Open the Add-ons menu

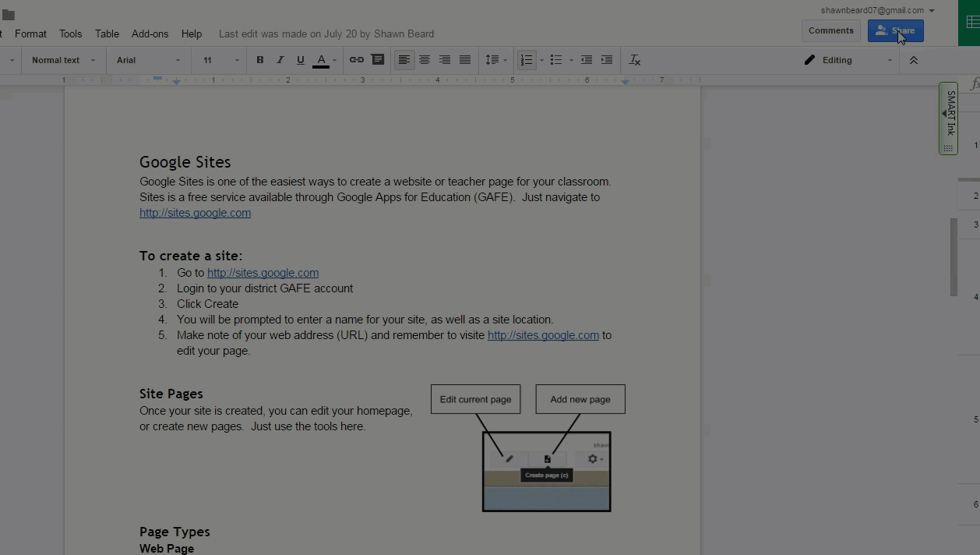point(150,34)
